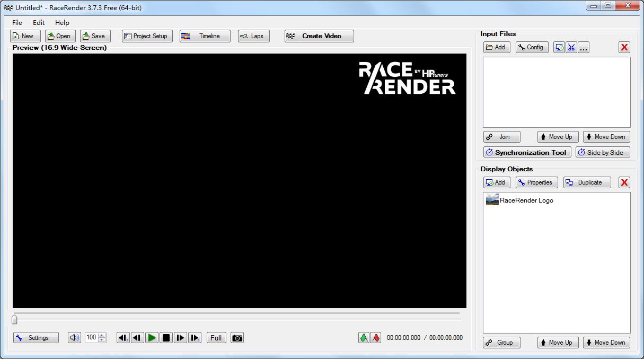Open an existing project with Open
The height and width of the screenshot is (359, 644).
coord(60,36)
